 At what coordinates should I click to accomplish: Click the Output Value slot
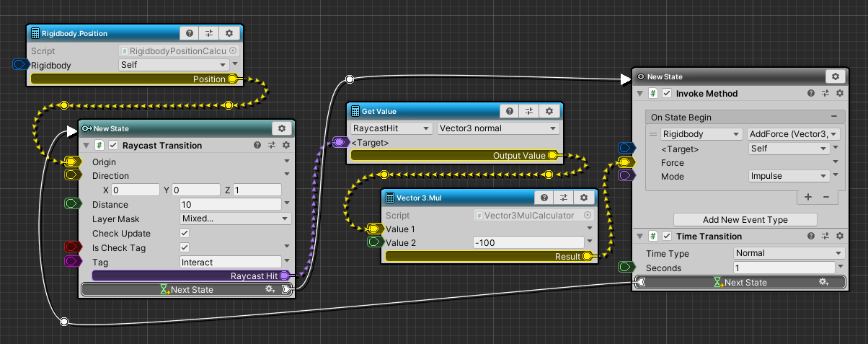pos(552,155)
